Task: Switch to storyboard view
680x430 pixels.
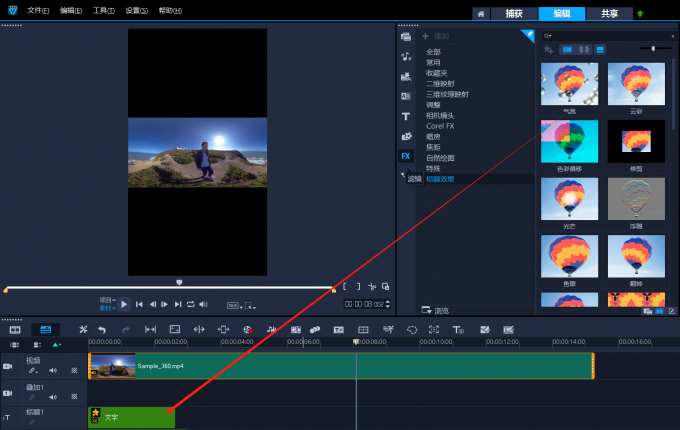Action: (x=15, y=329)
